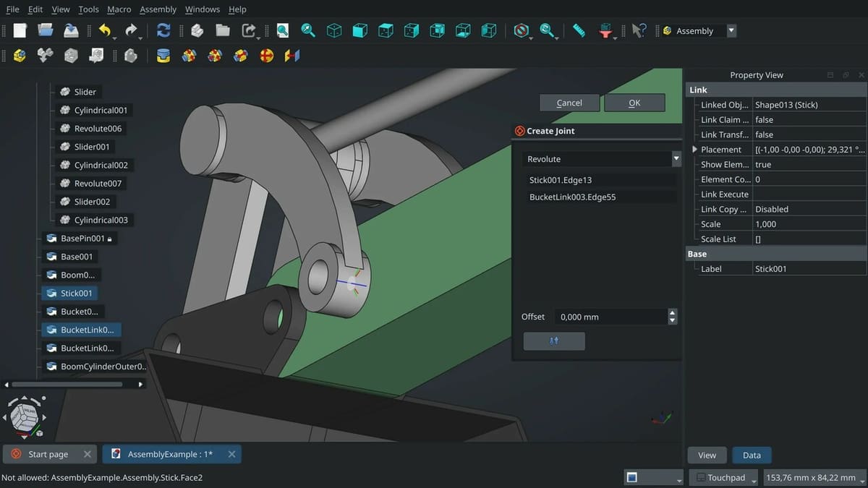868x488 pixels.
Task: Switch to the Start page tab
Action: pyautogui.click(x=48, y=454)
